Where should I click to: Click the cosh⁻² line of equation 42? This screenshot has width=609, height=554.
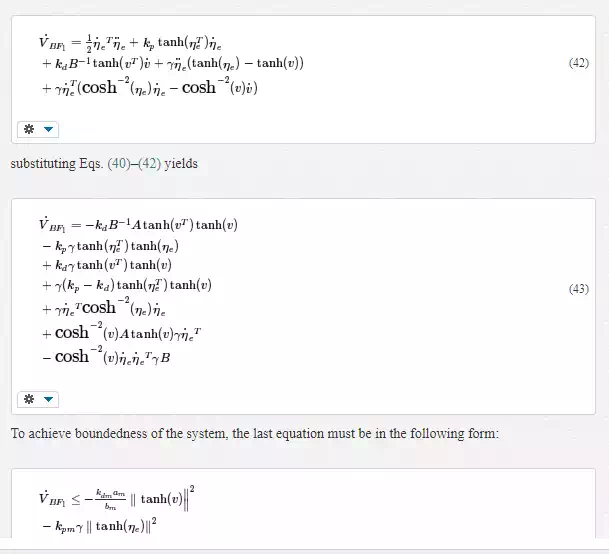tap(150, 87)
